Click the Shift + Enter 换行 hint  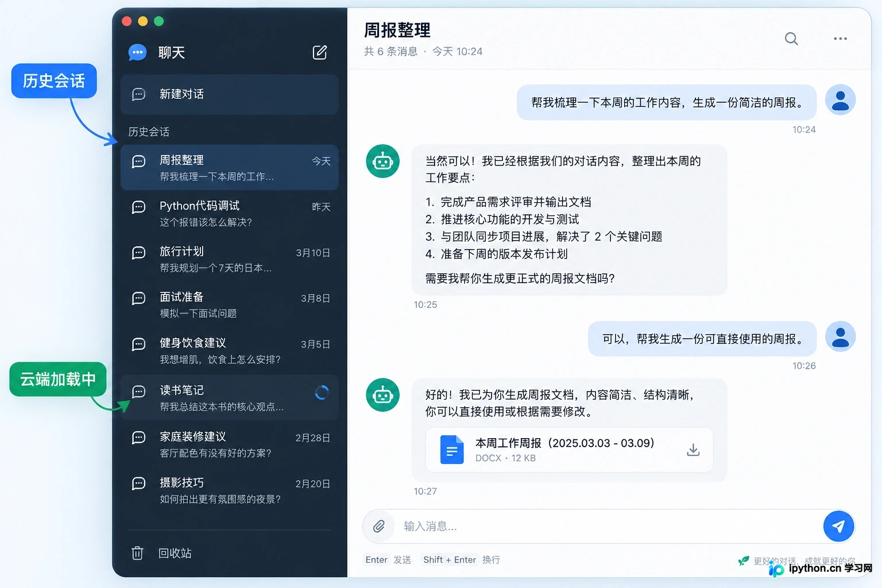(462, 560)
